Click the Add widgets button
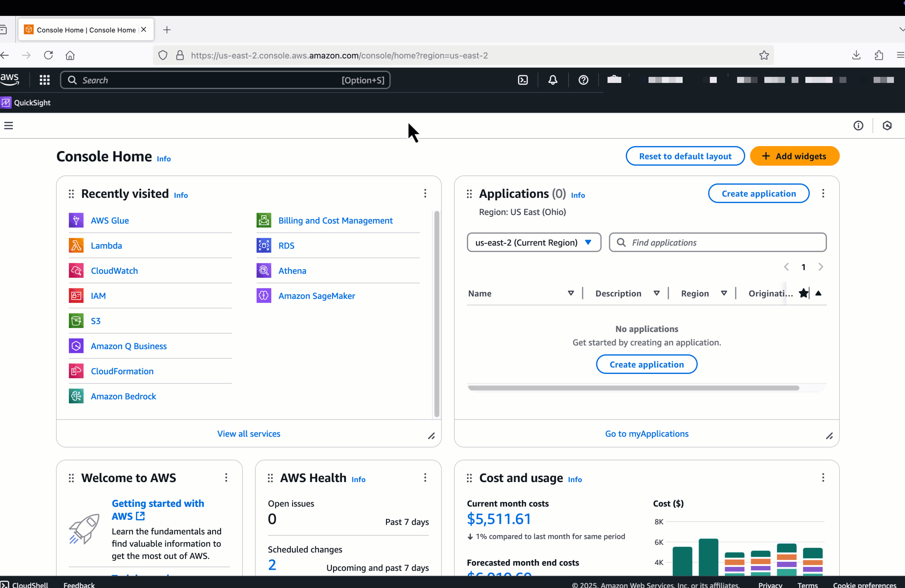The width and height of the screenshot is (905, 588). (794, 156)
